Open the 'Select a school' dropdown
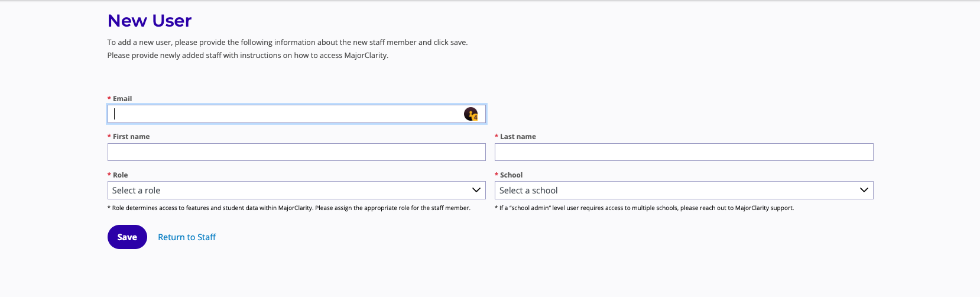Screen dimensions: 980x297 coord(674,191)
